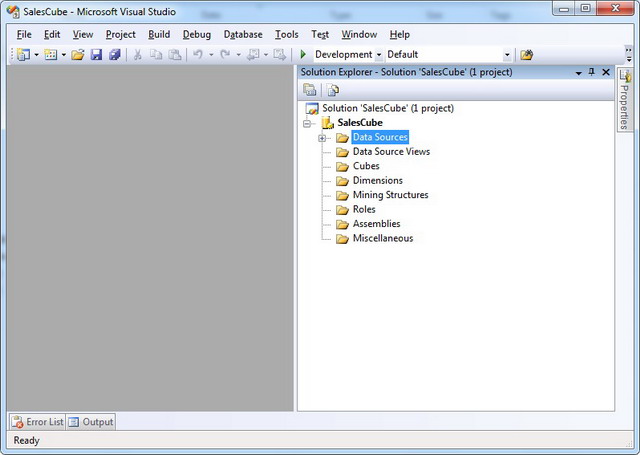The image size is (640, 455).
Task: Open the Database menu
Action: [x=243, y=35]
